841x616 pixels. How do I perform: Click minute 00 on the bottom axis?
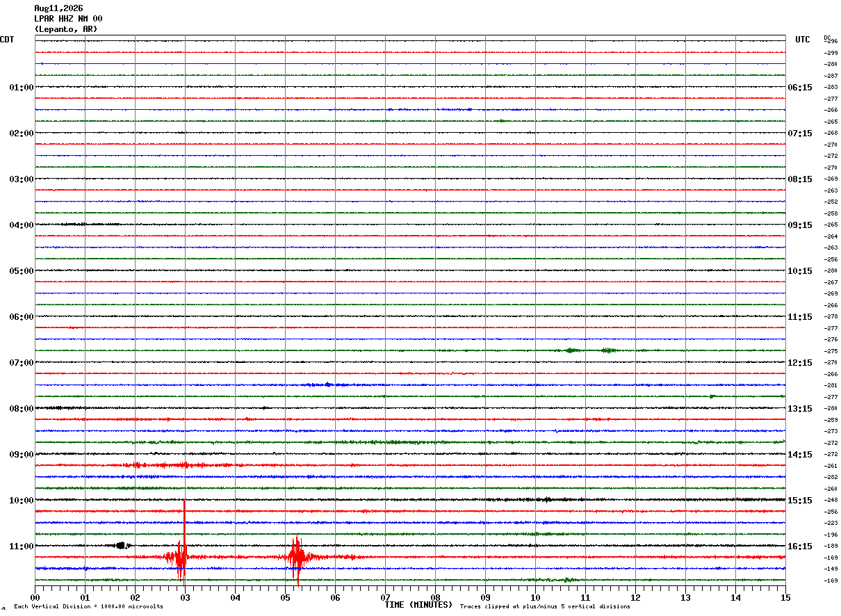(35, 597)
